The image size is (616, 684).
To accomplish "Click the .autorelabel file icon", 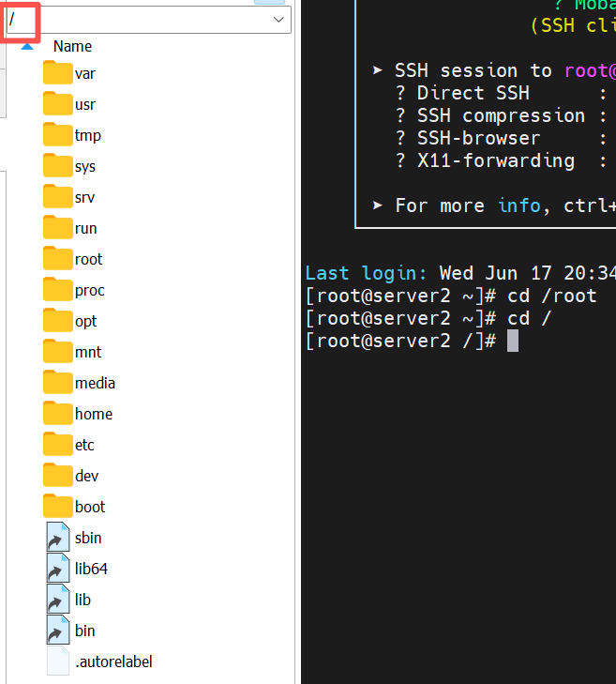I will point(58,661).
